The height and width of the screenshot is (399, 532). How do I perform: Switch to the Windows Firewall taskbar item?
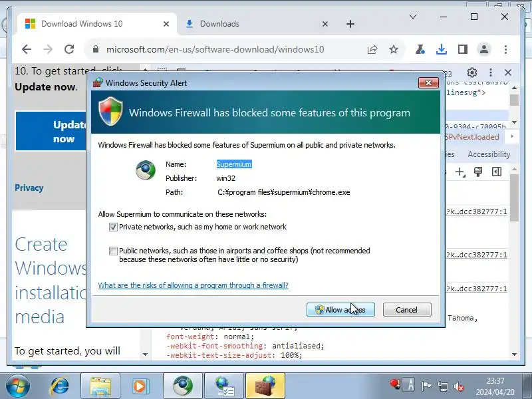(x=265, y=386)
